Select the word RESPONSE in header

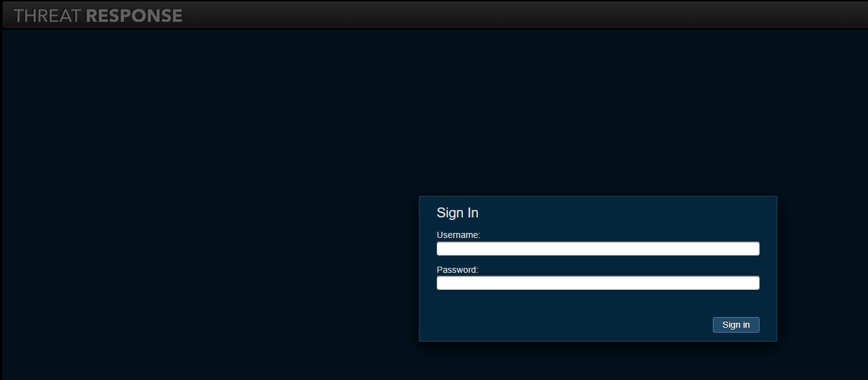click(x=134, y=16)
